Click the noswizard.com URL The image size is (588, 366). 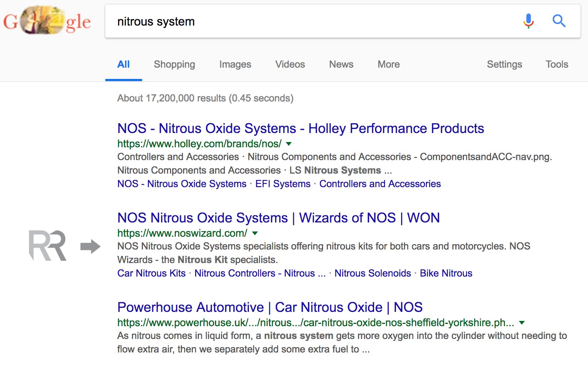182,233
